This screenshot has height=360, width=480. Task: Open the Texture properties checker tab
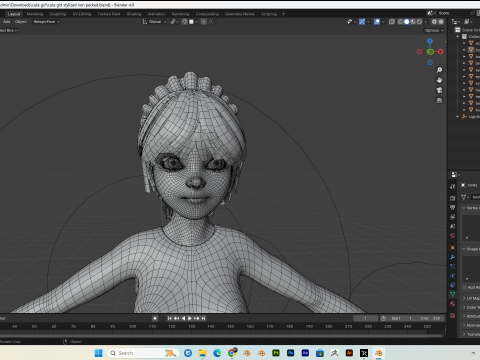coord(452,315)
